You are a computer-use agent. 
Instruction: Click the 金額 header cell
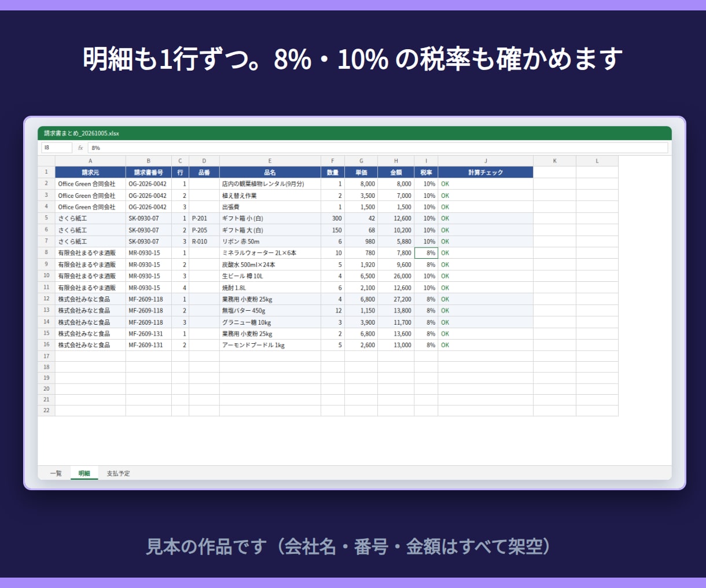(396, 172)
